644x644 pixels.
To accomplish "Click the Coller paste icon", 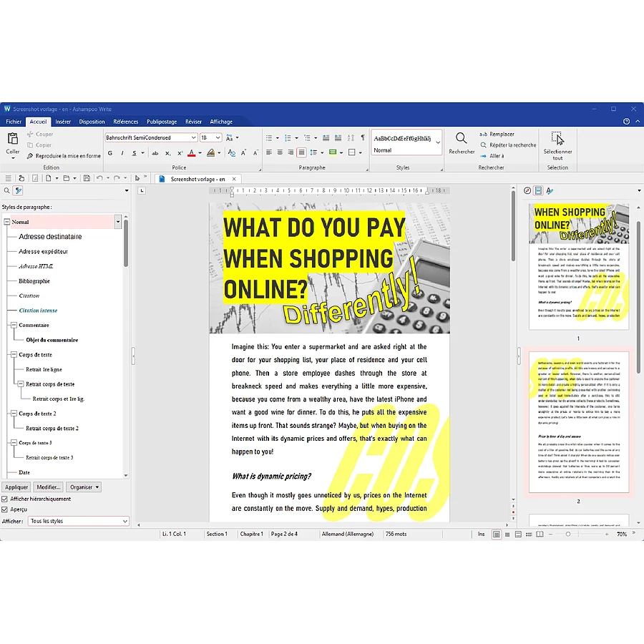I will coord(13,138).
